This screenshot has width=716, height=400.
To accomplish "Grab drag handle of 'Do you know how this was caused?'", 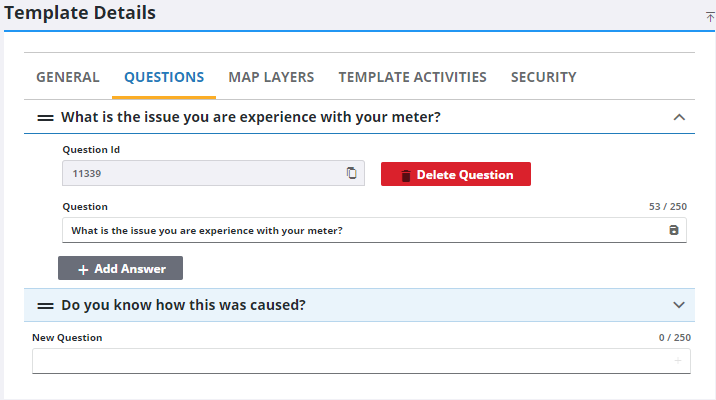I will [x=45, y=305].
